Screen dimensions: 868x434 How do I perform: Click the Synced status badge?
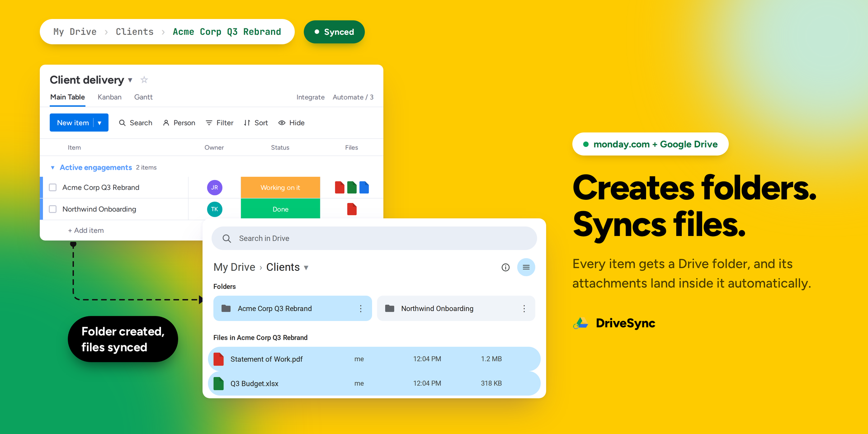334,32
